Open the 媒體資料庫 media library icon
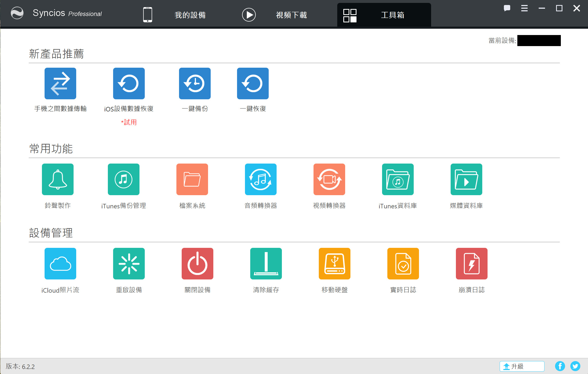The height and width of the screenshot is (374, 588). coord(466,179)
